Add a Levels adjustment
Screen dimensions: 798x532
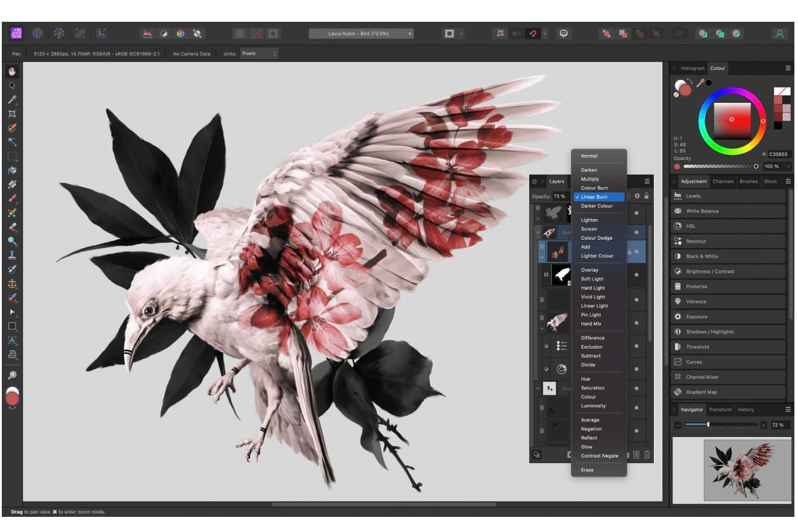[728, 196]
